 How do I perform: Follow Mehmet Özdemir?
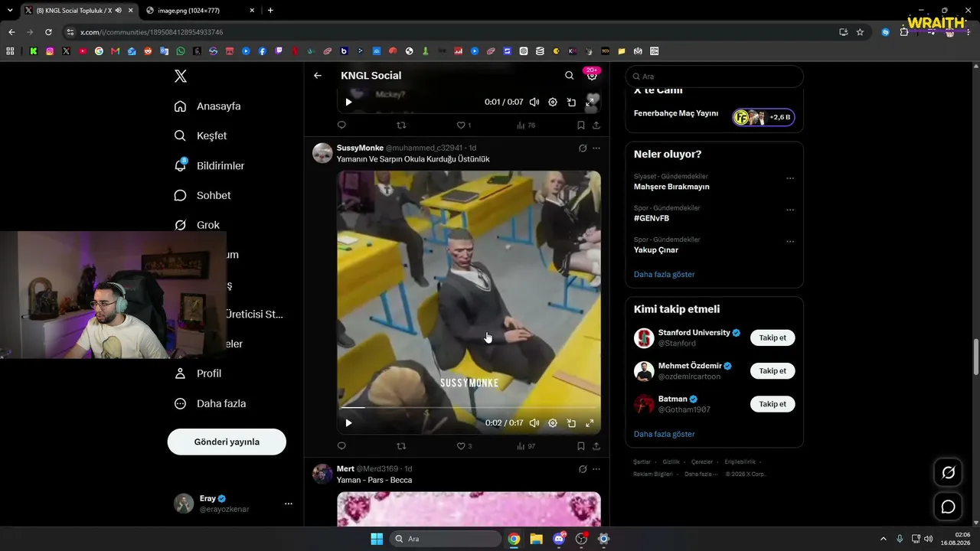pyautogui.click(x=773, y=371)
